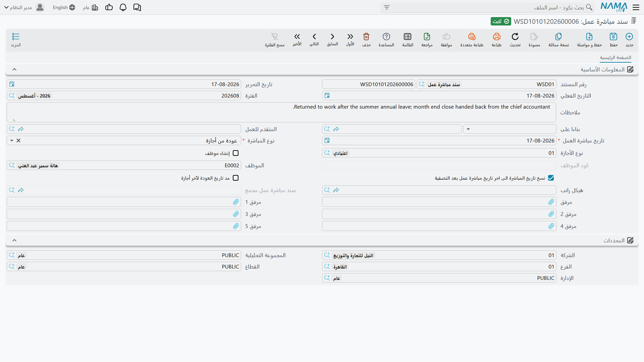Switch language to English
This screenshot has width=644, height=362.
64,7
